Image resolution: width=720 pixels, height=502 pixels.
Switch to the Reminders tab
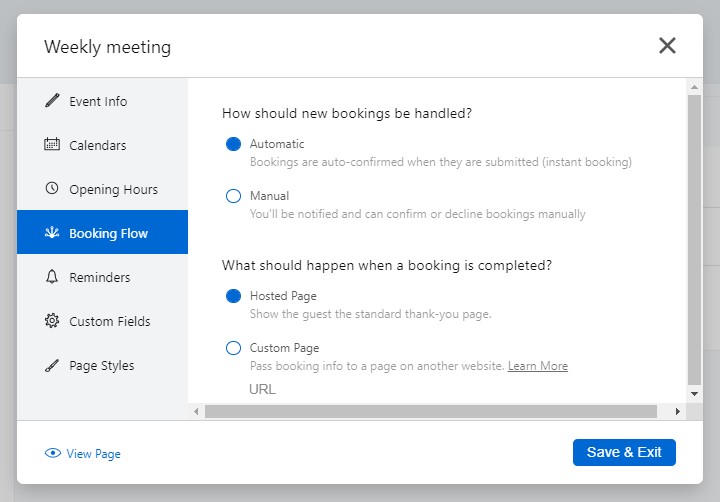[99, 277]
